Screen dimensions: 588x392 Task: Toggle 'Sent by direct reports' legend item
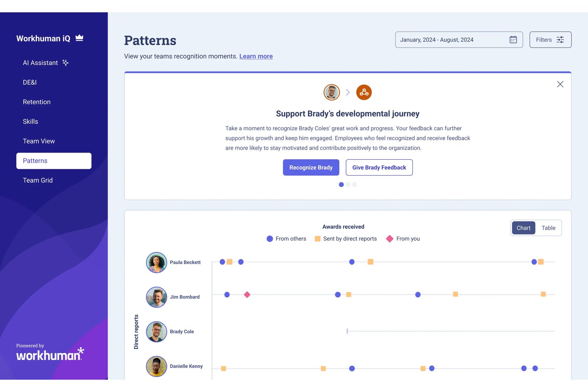click(346, 239)
